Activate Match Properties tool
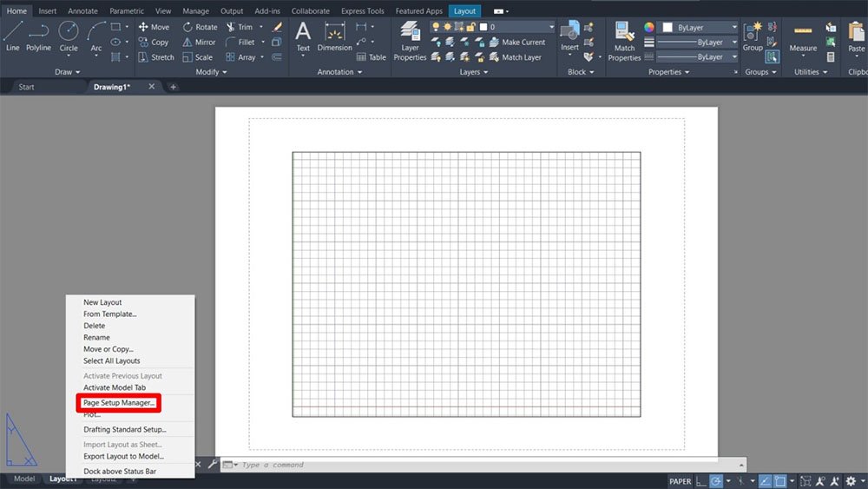868x489 pixels. [624, 41]
